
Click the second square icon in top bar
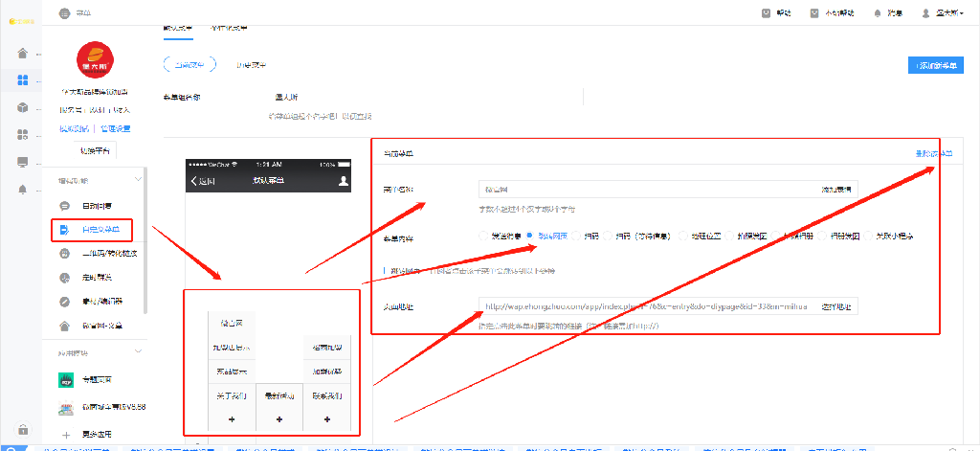(814, 13)
